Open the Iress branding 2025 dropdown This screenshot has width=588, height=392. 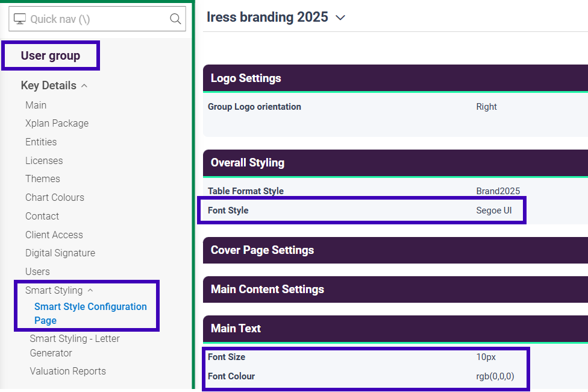[340, 17]
